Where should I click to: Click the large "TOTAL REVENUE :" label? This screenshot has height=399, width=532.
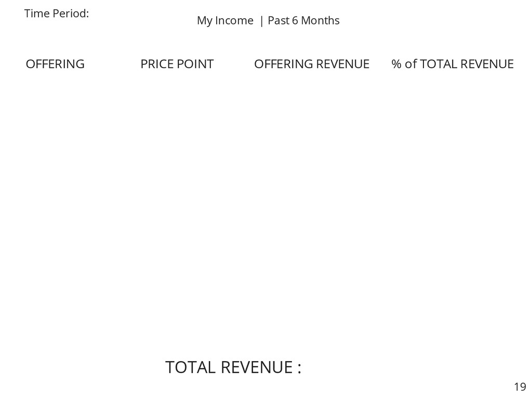233,367
